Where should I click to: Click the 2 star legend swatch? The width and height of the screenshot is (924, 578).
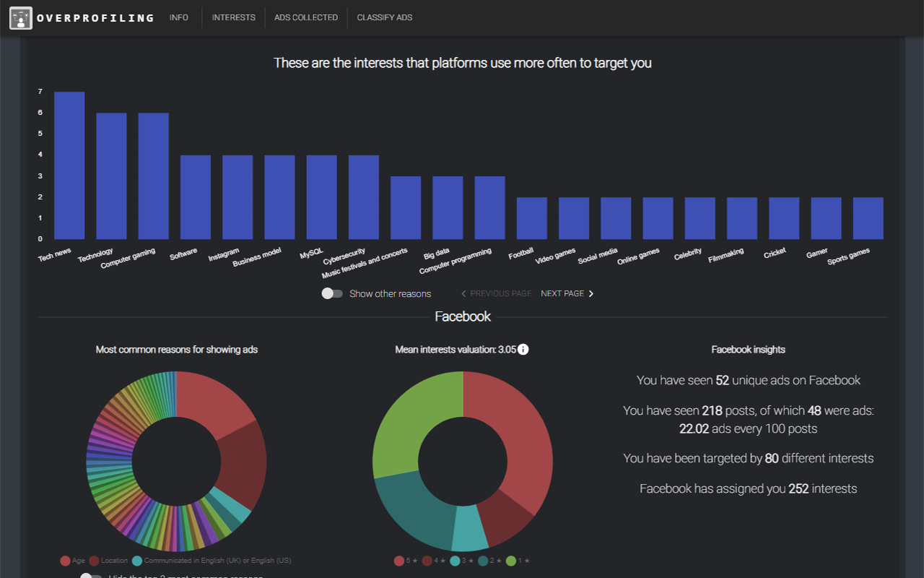click(x=482, y=561)
